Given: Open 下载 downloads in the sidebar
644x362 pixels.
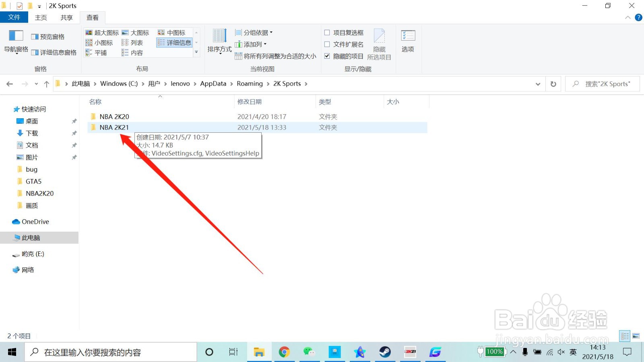Looking at the screenshot, I should click(32, 133).
